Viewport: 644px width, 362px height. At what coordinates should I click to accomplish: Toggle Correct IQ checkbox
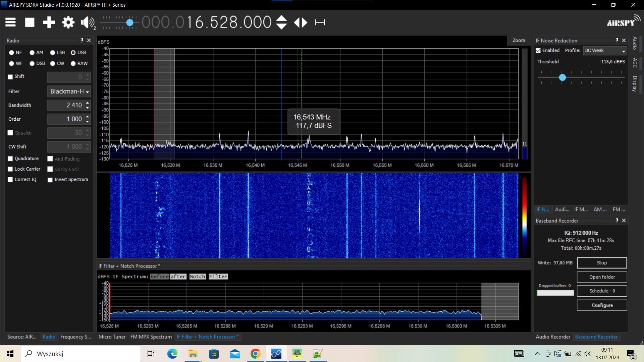[x=10, y=180]
